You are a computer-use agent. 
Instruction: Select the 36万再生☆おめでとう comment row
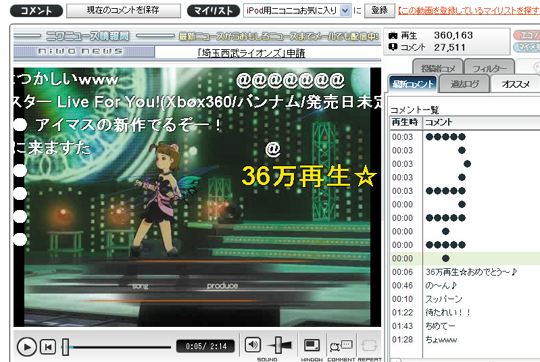point(465,272)
